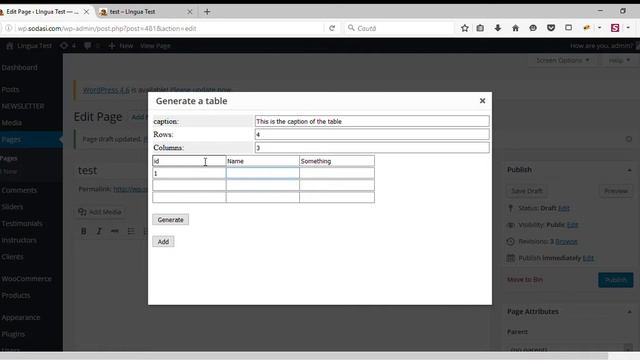640x360 pixels.
Task: Open Media in WordPress sidebar
Action: 11,122
